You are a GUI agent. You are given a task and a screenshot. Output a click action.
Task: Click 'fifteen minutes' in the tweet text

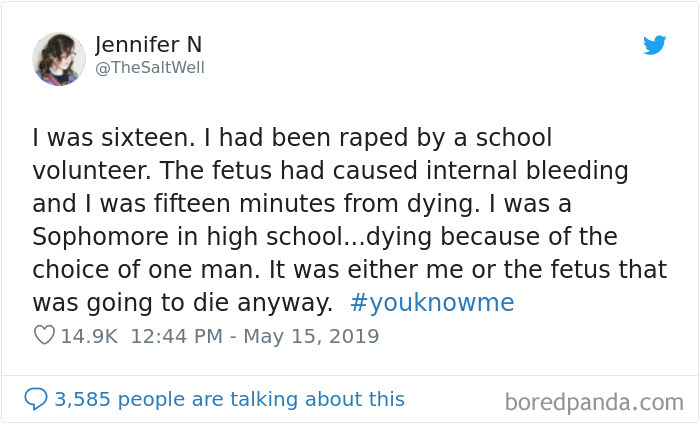tap(244, 204)
